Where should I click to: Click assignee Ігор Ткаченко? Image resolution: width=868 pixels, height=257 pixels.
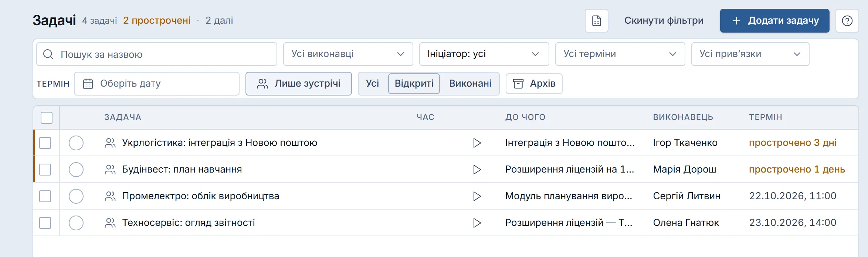coord(685,143)
